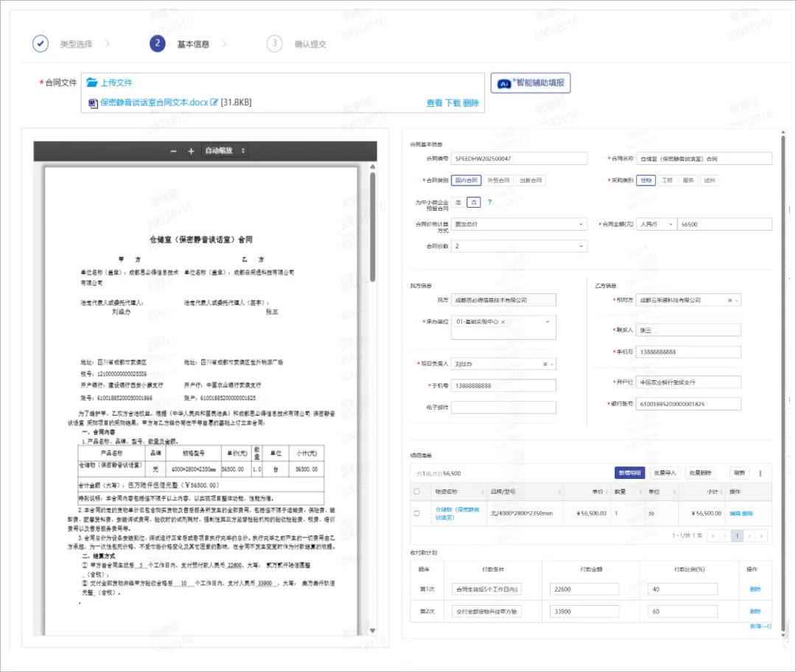This screenshot has height=672, width=796.
Task: Tick the select-all checkbox in table header
Action: coord(418,491)
